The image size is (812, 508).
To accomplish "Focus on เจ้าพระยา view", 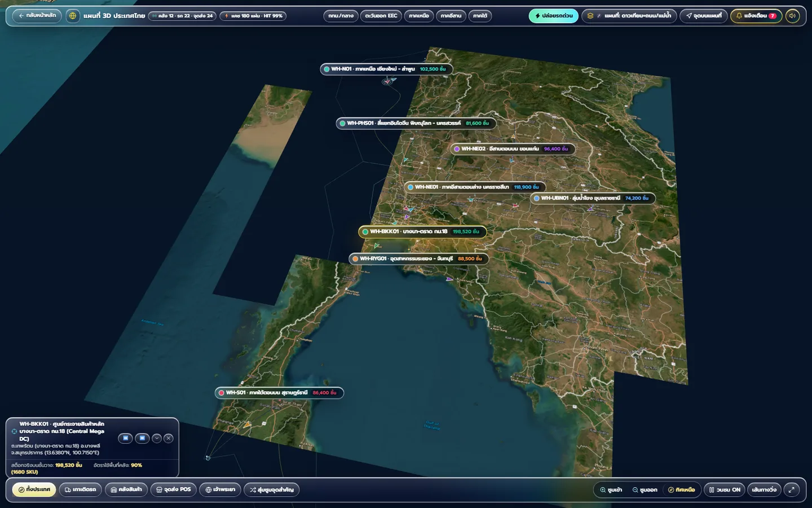I will [x=220, y=490].
